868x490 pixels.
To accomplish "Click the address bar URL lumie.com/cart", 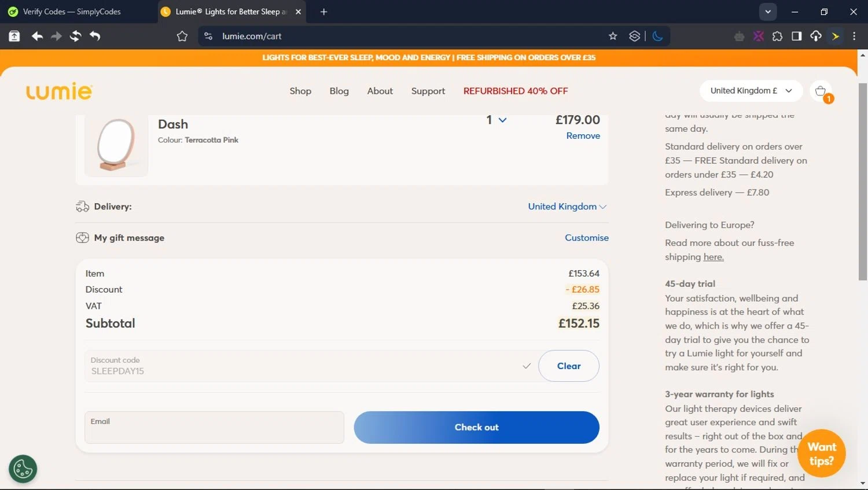I will coord(252,36).
